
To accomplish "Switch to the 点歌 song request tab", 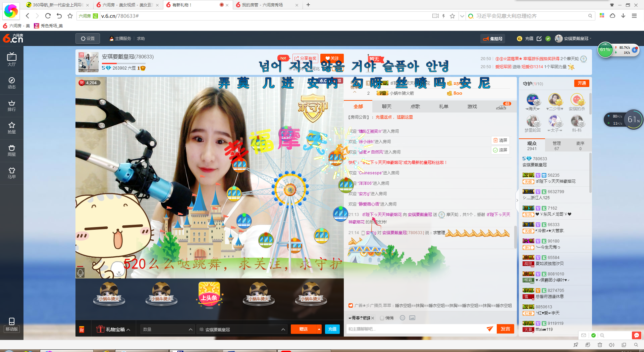I will [415, 106].
